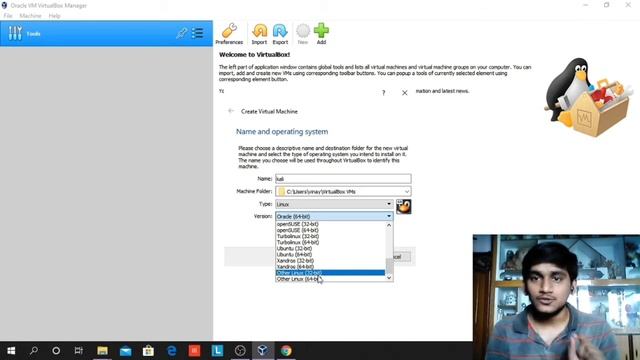Click the VirtualBox cube taskbar icon
640x360 pixels.
pyautogui.click(x=263, y=351)
